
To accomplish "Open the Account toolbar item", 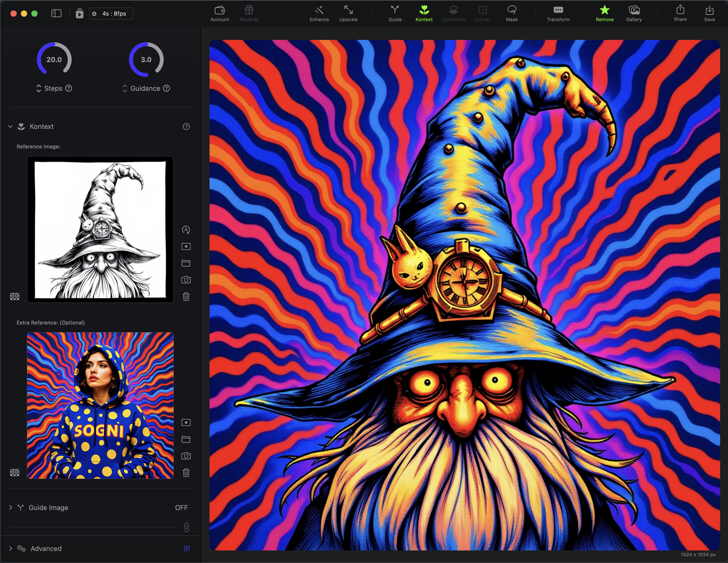I will [x=219, y=13].
